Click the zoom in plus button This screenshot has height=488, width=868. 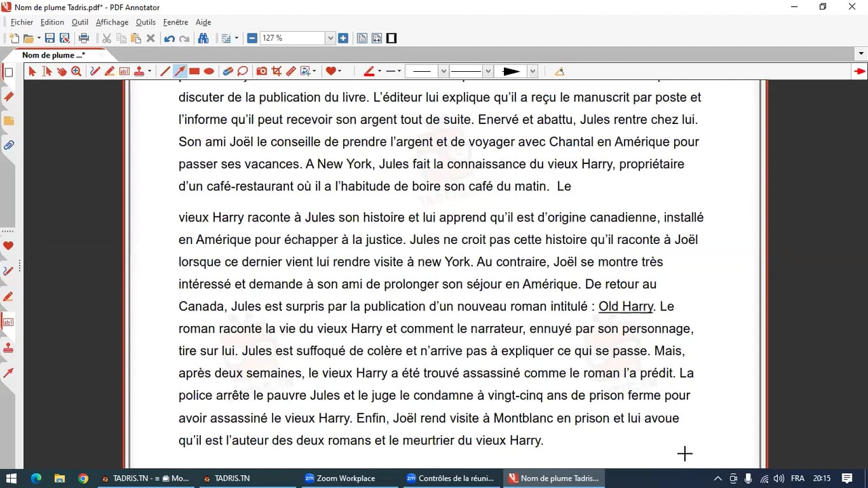tap(343, 38)
